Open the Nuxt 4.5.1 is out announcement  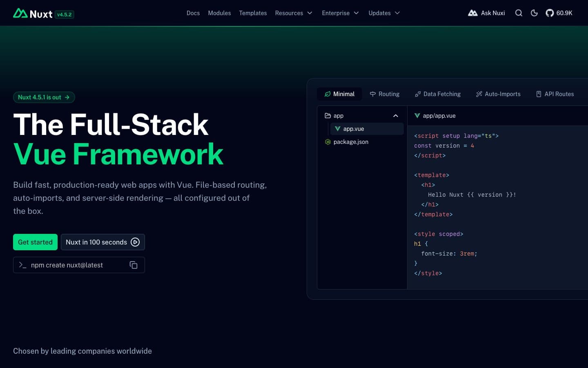(x=44, y=97)
